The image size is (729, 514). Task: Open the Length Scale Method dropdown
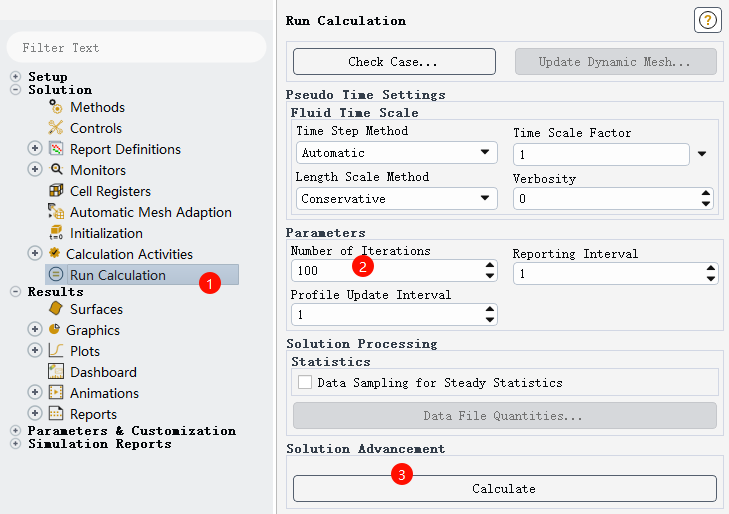click(x=397, y=198)
